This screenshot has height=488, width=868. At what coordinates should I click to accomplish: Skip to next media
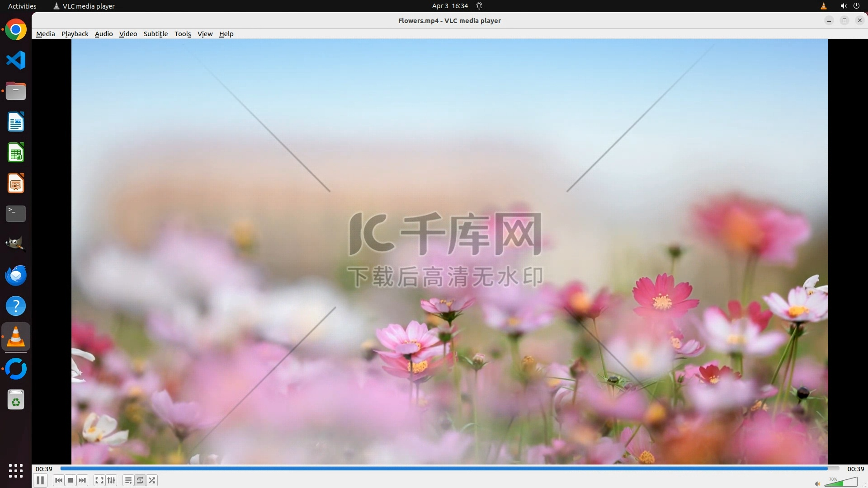pos(82,480)
